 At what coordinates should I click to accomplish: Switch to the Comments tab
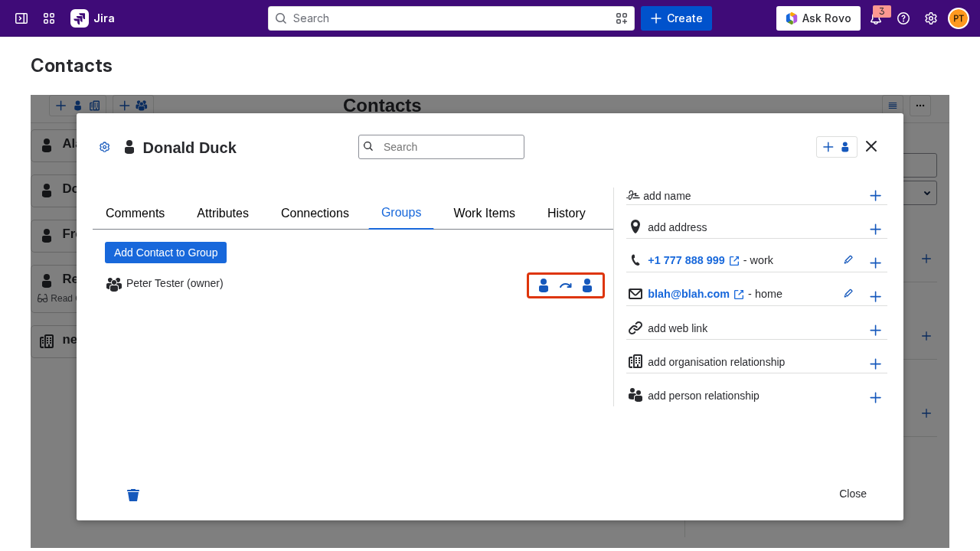[135, 214]
